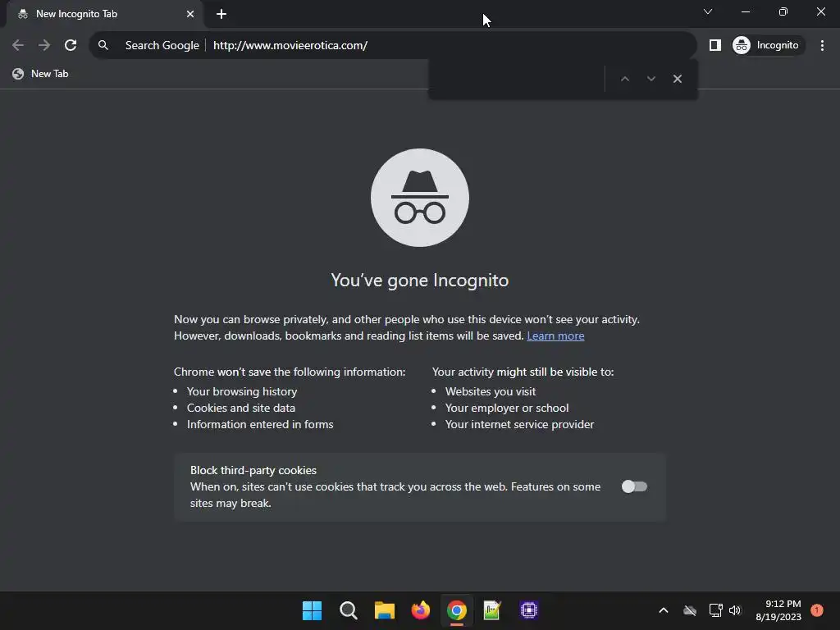This screenshot has height=630, width=840.
Task: Click the Chrome taskbar icon
Action: click(x=456, y=610)
